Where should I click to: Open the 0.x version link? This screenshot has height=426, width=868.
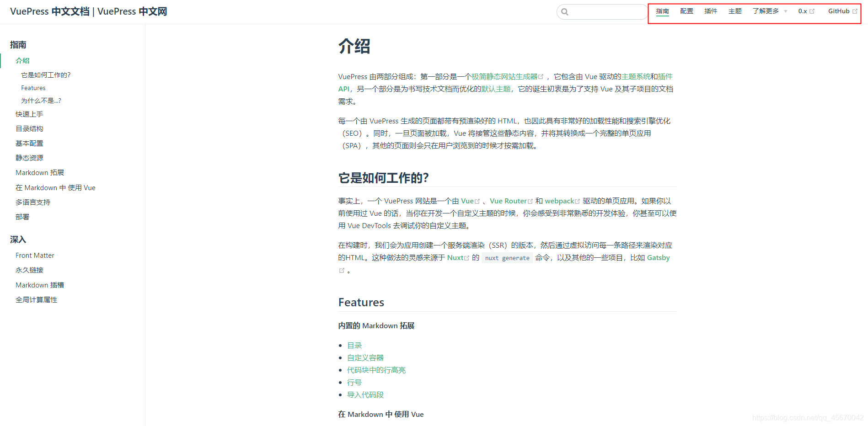pos(806,11)
